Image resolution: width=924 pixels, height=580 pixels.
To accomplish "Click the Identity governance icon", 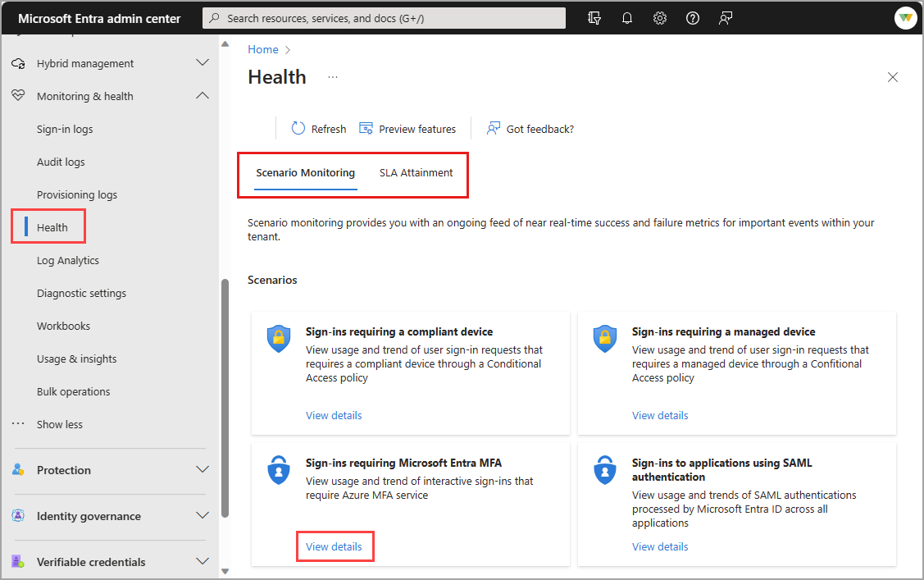I will click(18, 516).
